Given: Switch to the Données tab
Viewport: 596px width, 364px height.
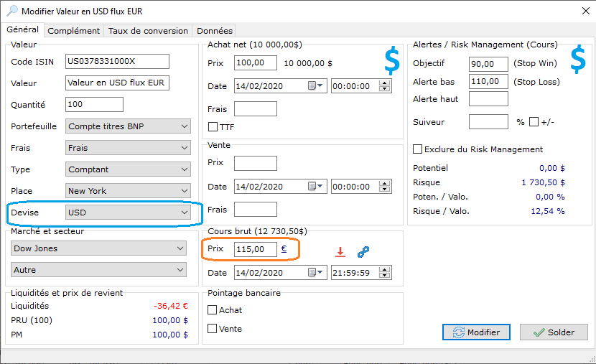Looking at the screenshot, I should point(215,31).
